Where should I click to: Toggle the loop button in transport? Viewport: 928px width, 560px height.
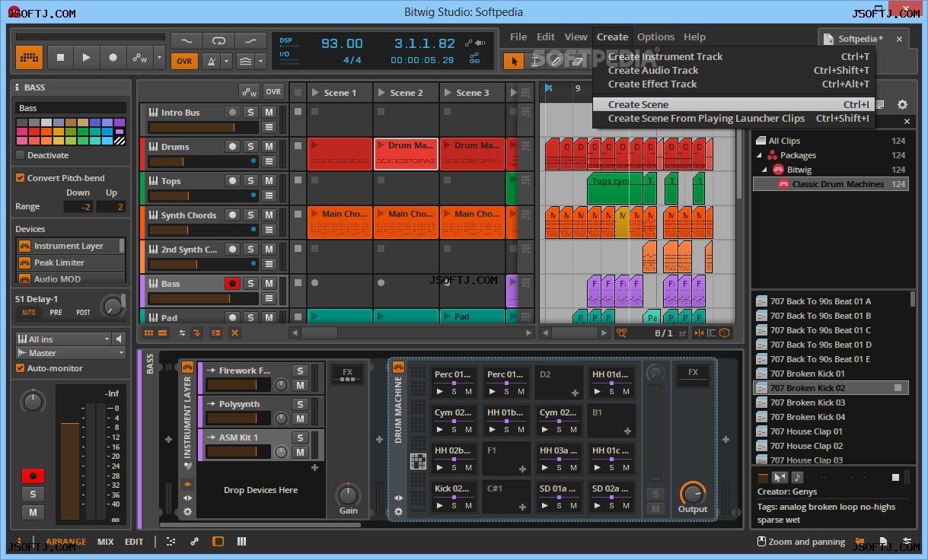(x=219, y=40)
